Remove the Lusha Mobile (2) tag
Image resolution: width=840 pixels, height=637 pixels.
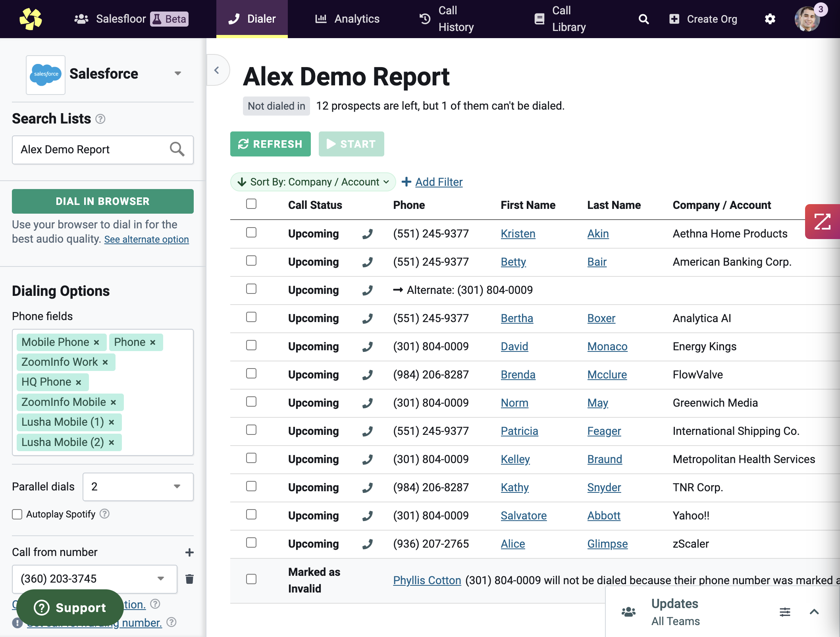(x=112, y=442)
